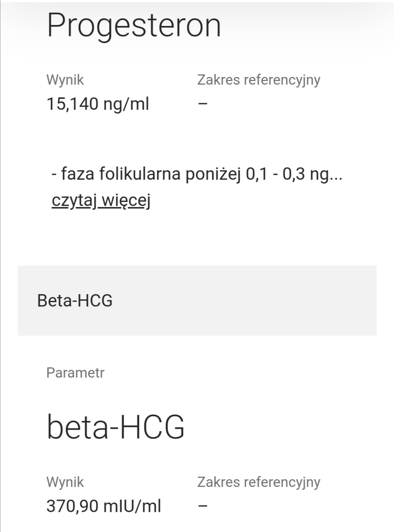Click Wynik label above the Progesteron result
394x532 pixels.
tap(65, 80)
